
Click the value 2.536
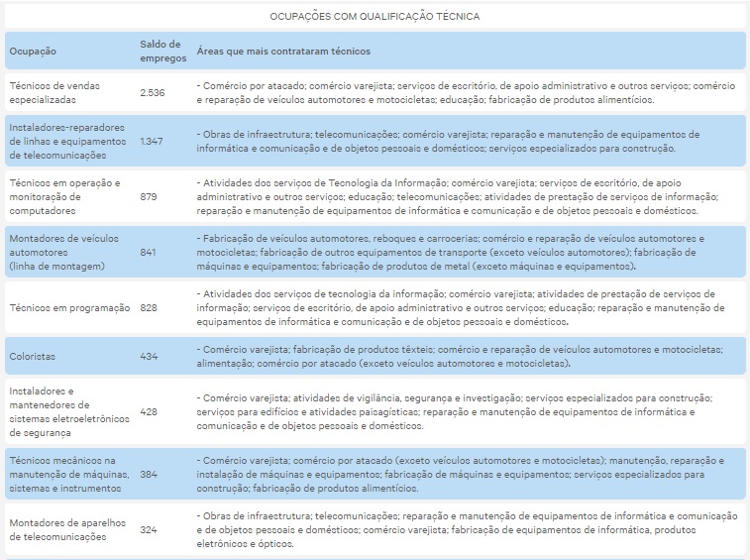point(153,93)
